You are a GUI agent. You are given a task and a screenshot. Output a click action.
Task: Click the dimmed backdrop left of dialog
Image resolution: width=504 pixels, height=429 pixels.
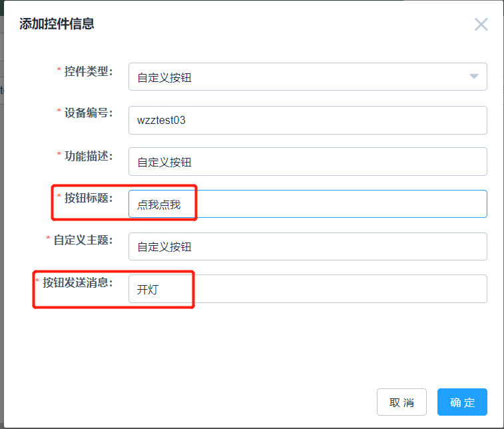(1, 225)
